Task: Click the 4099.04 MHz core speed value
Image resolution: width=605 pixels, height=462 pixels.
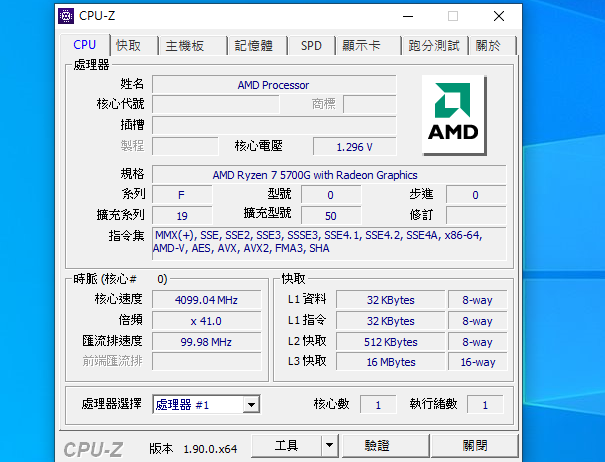Action: (x=206, y=300)
